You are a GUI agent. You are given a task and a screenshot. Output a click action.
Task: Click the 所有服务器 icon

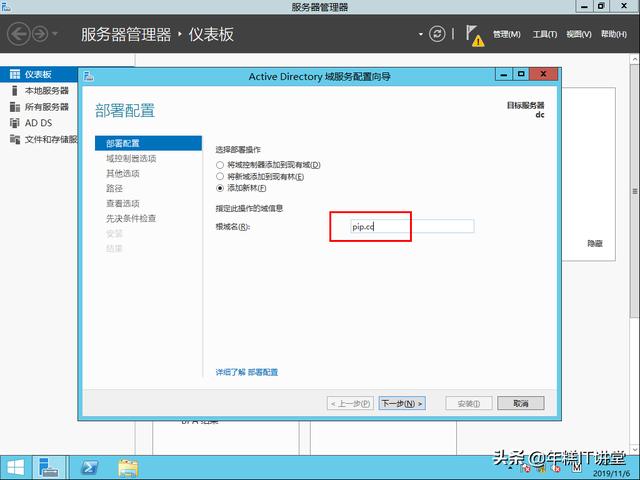pyautogui.click(x=15, y=107)
